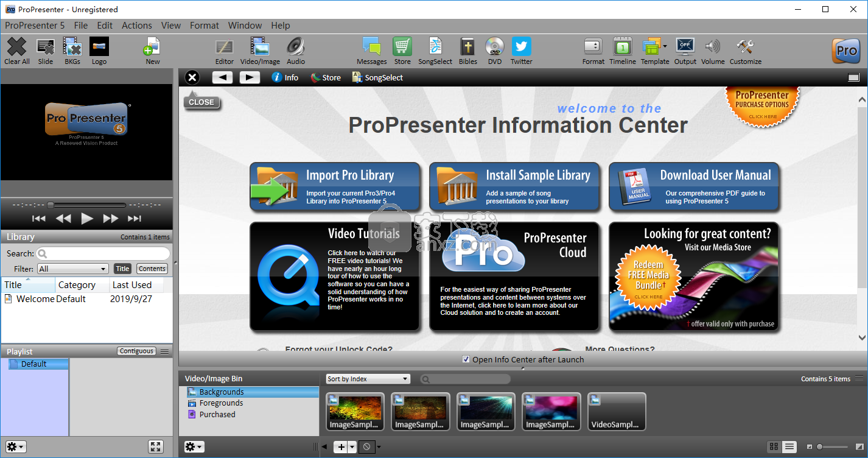Open the library gear settings menu
868x458 pixels.
pos(16,447)
